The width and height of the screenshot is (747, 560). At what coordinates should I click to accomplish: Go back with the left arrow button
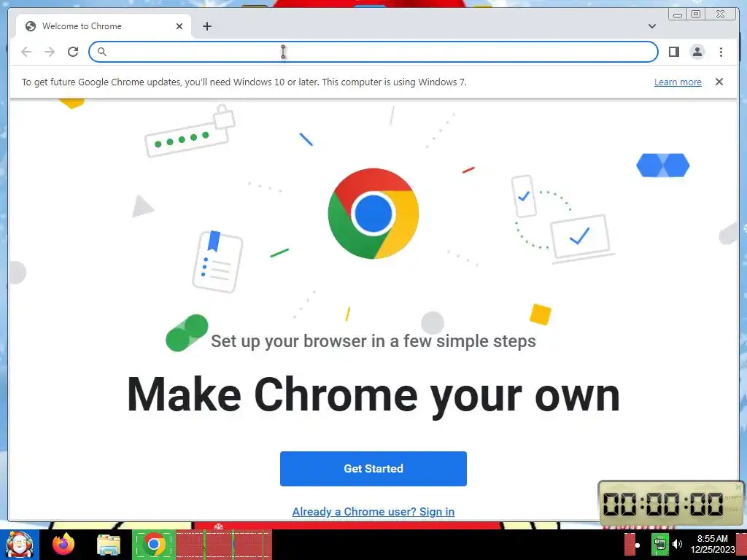[x=26, y=52]
